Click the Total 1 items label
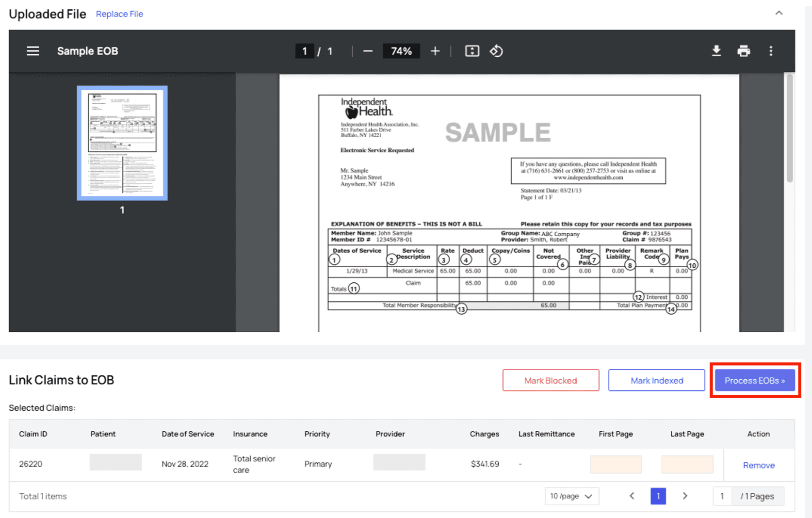812x518 pixels. coord(43,496)
